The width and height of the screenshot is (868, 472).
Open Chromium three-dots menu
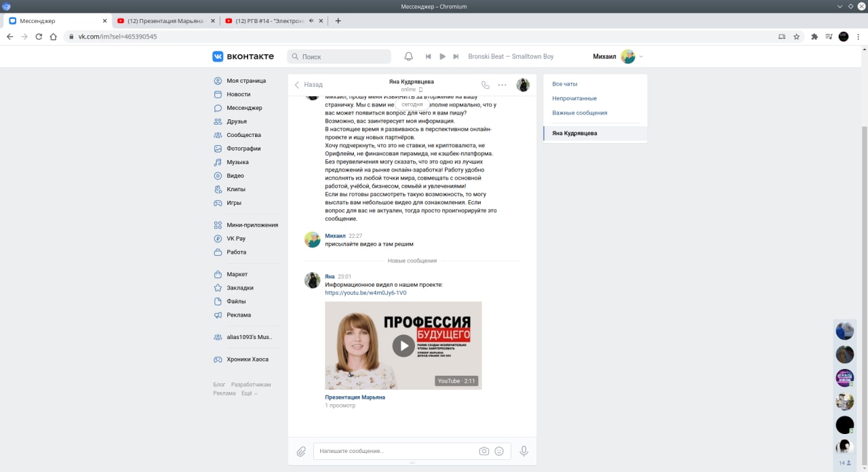860,37
